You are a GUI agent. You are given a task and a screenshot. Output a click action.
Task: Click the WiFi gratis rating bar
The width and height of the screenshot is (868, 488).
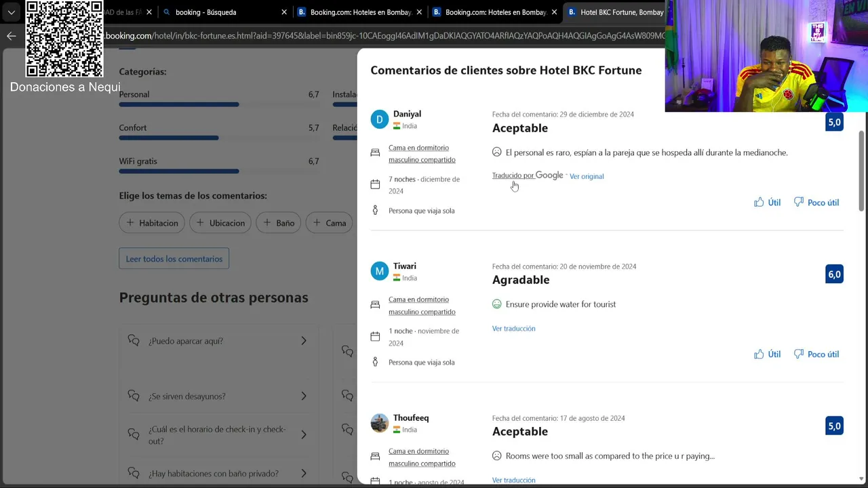pyautogui.click(x=219, y=171)
